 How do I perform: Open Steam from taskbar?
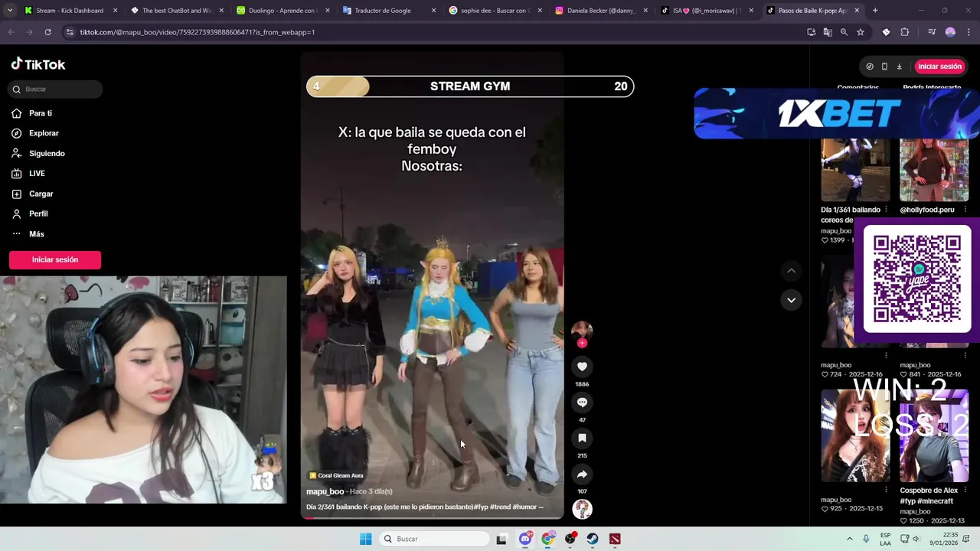click(x=593, y=539)
